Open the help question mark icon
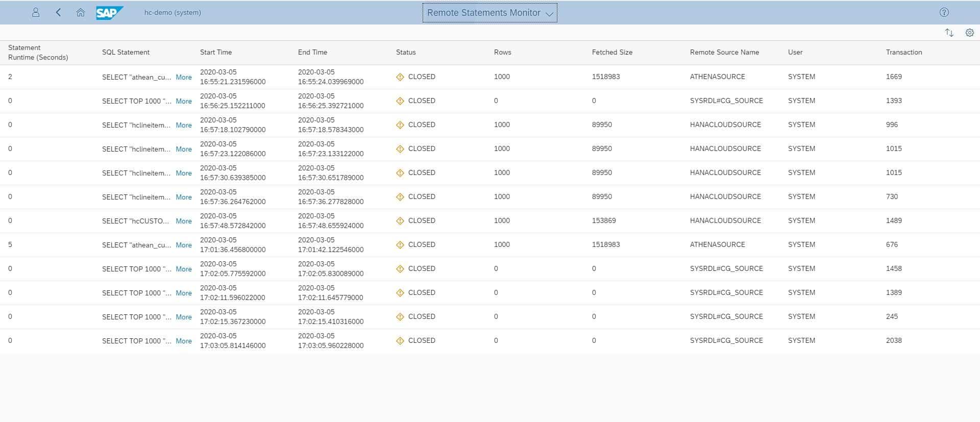The width and height of the screenshot is (980, 422). click(x=944, y=12)
